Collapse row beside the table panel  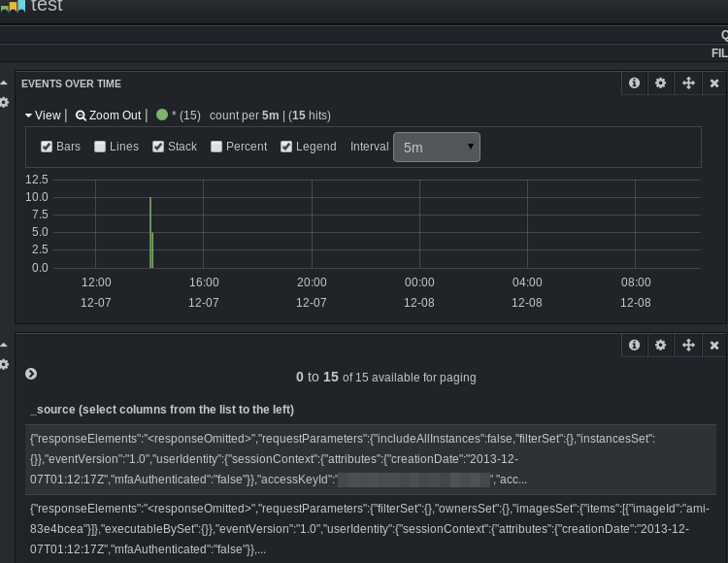click(x=4, y=345)
